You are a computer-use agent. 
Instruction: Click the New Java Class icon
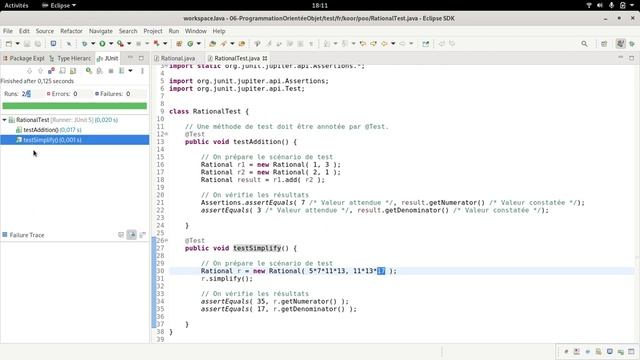pos(190,44)
